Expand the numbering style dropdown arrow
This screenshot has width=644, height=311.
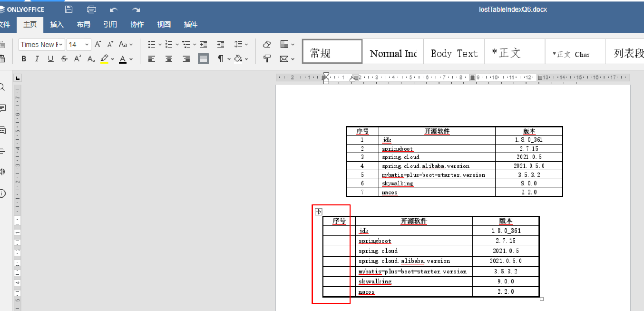[177, 44]
